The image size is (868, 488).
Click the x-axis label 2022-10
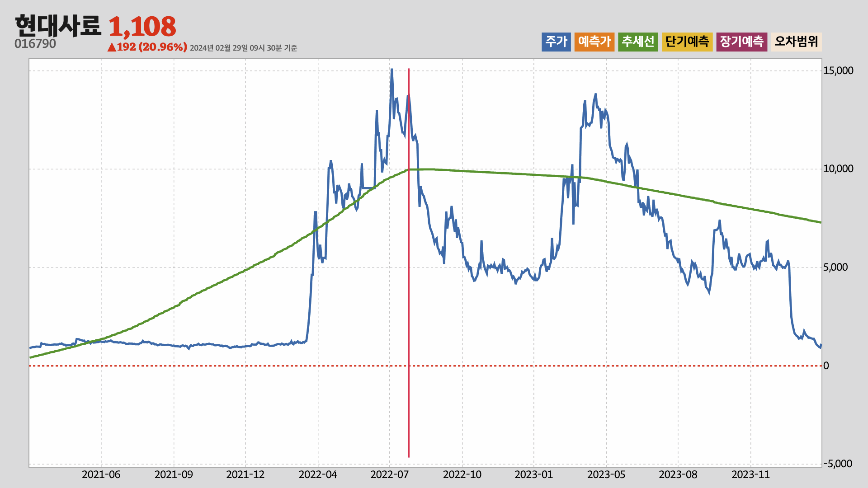tap(462, 474)
